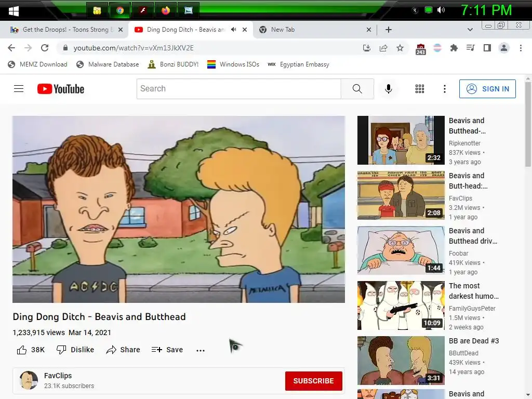Screen dimensions: 532x399
Task: Go to YouTube home via logo
Action: tap(61, 89)
